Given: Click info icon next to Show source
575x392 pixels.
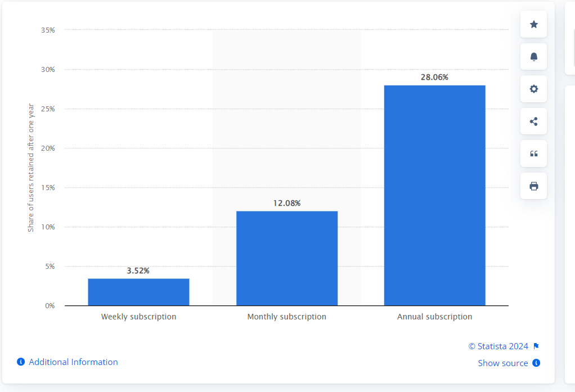Looking at the screenshot, I should point(536,363).
